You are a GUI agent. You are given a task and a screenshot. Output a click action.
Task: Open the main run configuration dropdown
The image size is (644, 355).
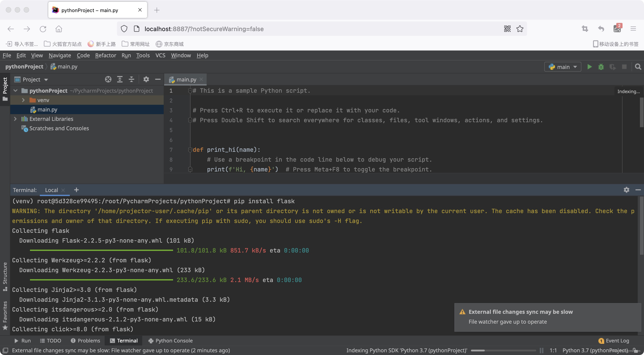coord(563,67)
